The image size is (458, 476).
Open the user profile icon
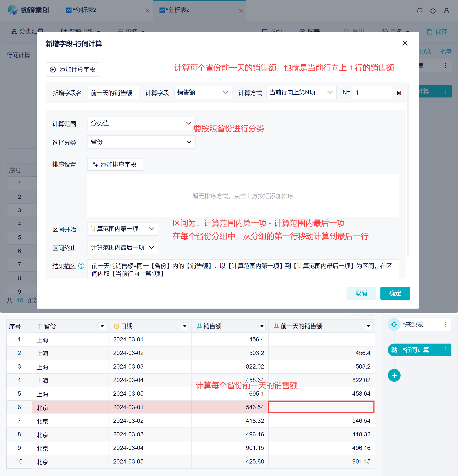446,10
